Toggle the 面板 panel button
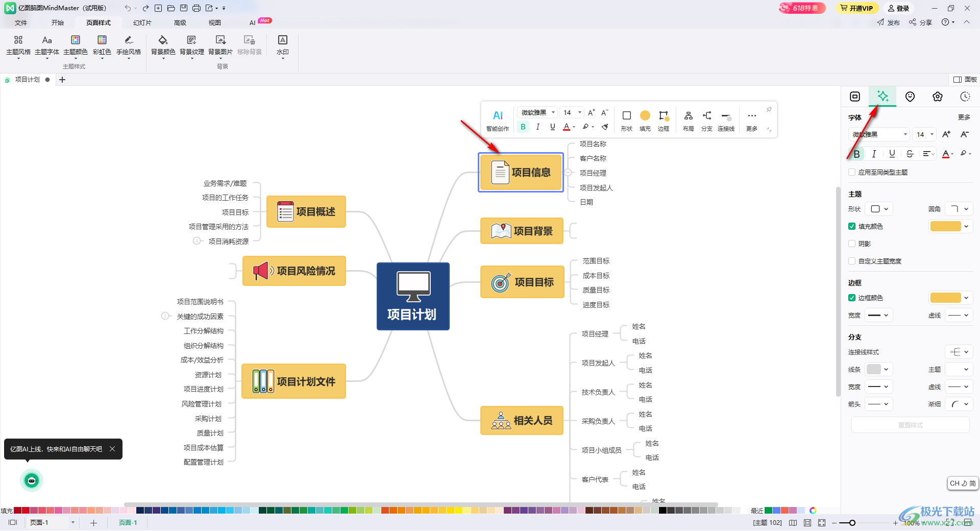This screenshot has height=531, width=980. coord(965,80)
